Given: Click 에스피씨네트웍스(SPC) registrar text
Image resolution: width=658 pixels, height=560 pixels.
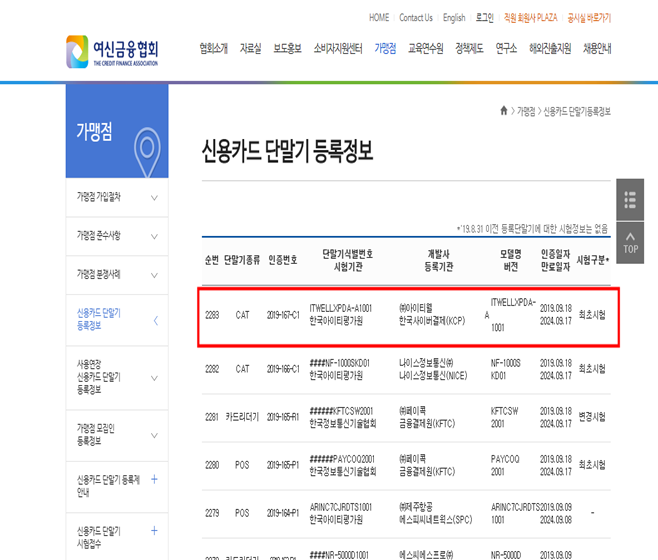Looking at the screenshot, I should click(436, 520).
